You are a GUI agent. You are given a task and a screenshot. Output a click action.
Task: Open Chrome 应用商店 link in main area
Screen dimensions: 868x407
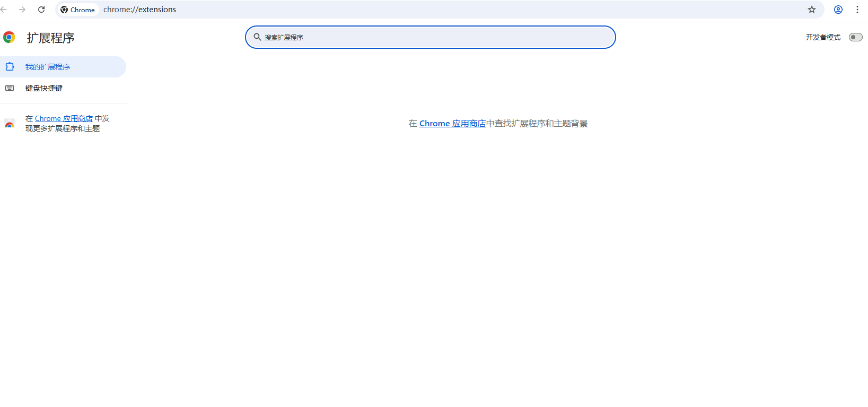[452, 124]
